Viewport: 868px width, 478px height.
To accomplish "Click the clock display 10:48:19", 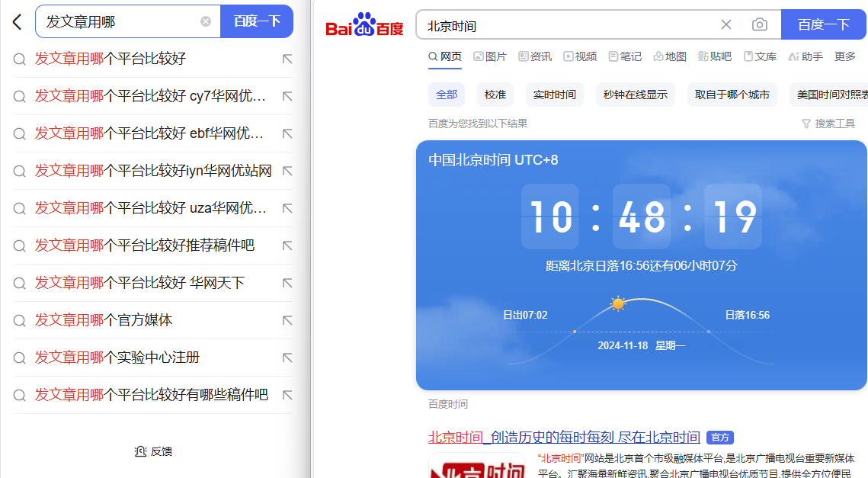I will [642, 216].
